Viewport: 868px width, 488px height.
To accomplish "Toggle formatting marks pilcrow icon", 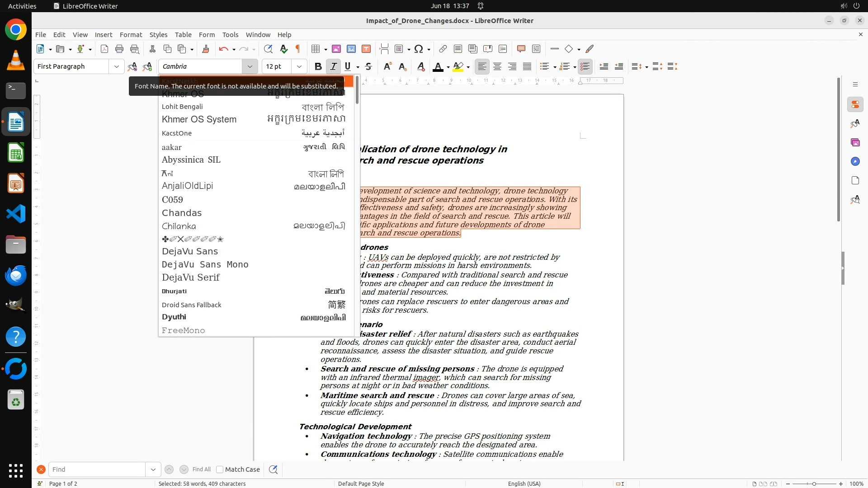I will [298, 49].
